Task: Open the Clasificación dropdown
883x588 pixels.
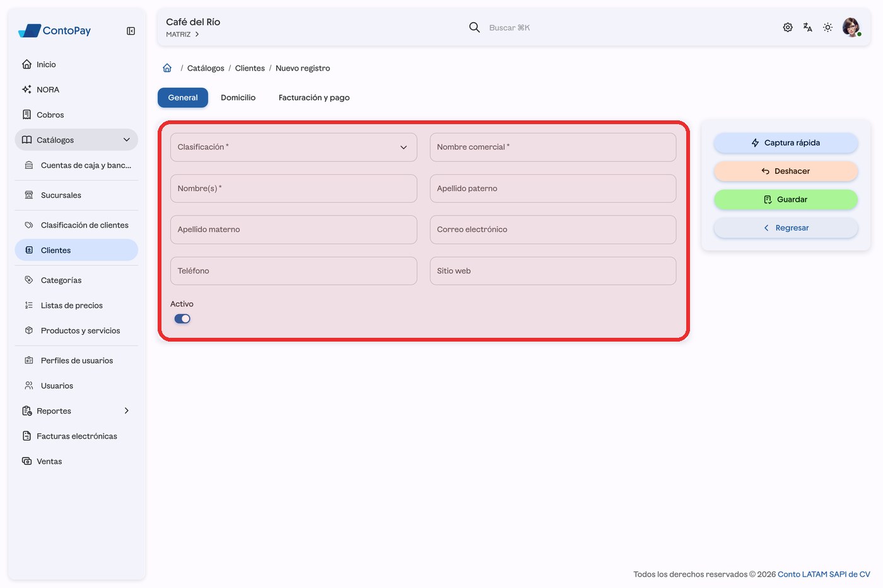Action: 293,147
